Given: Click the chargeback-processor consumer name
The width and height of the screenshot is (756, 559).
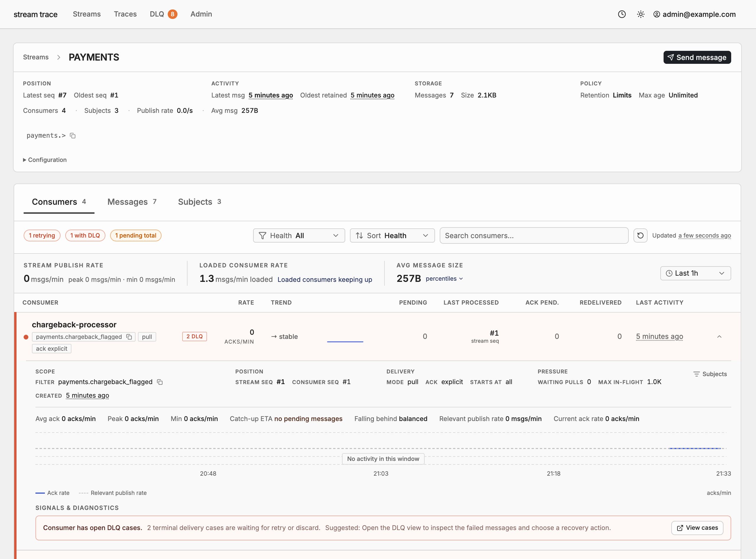Looking at the screenshot, I should 74,325.
